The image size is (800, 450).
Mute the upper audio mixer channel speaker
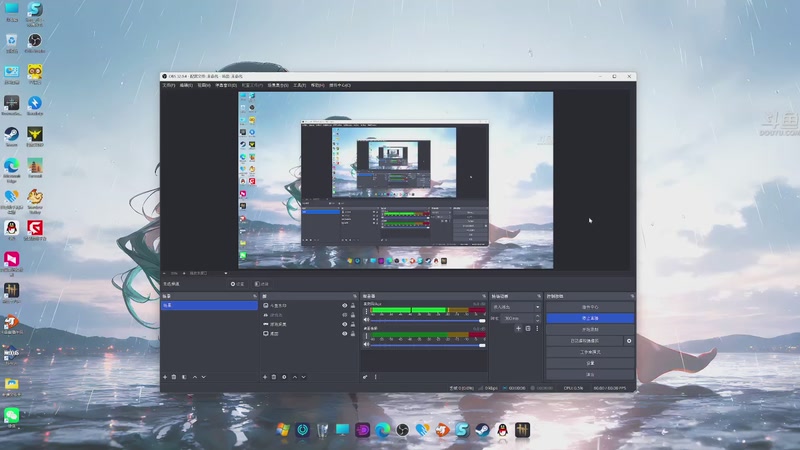click(x=366, y=320)
